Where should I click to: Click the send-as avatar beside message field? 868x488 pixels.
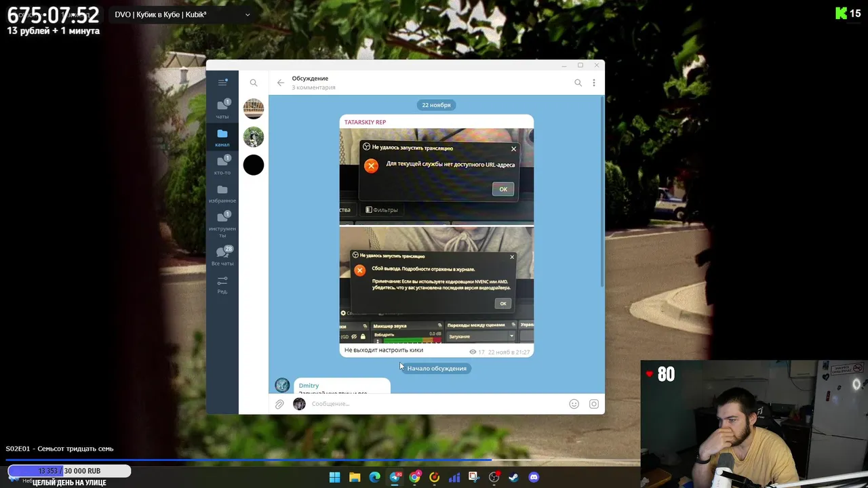tap(299, 404)
